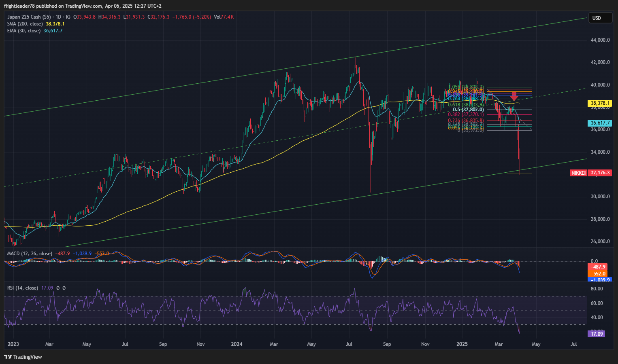Click the yellow 38,378.1 SMA price tag
618x364 pixels.
[x=600, y=103]
